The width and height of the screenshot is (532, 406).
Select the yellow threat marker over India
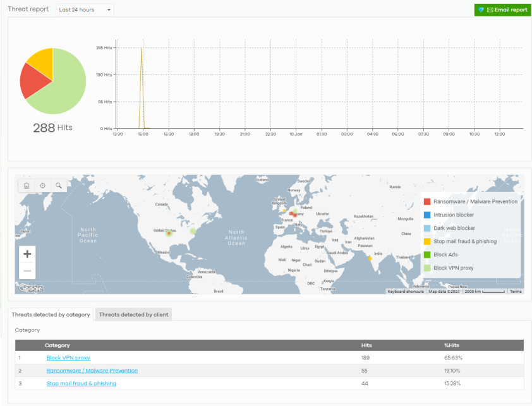click(x=370, y=258)
